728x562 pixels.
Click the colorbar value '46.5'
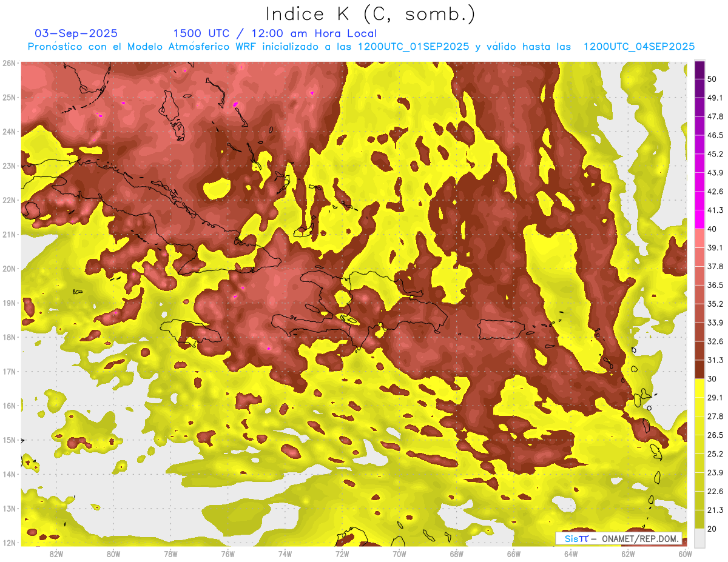pyautogui.click(x=715, y=135)
